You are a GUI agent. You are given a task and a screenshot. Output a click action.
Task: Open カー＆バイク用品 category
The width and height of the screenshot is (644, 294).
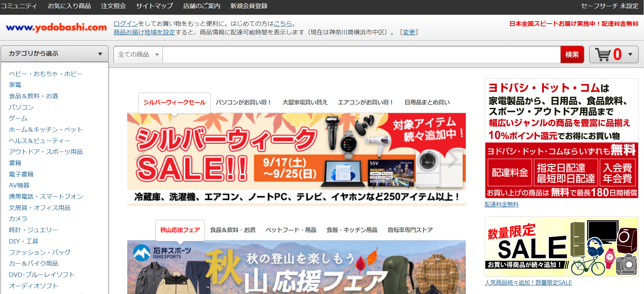[34, 263]
